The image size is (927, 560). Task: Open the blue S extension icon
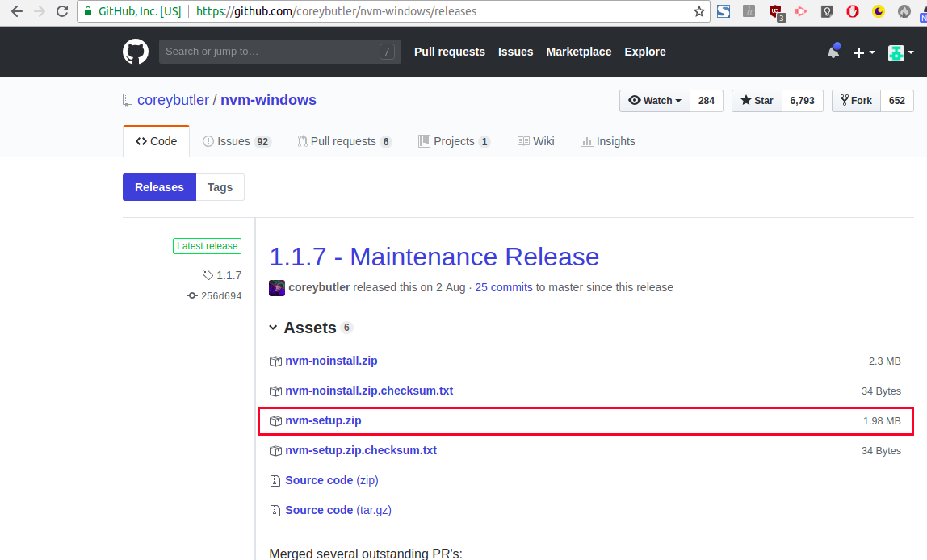724,11
